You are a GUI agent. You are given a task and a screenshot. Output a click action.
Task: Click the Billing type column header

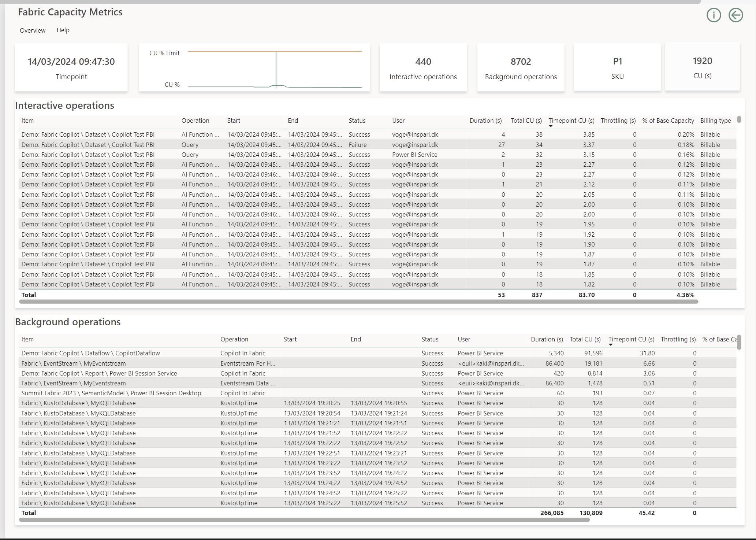pyautogui.click(x=715, y=121)
